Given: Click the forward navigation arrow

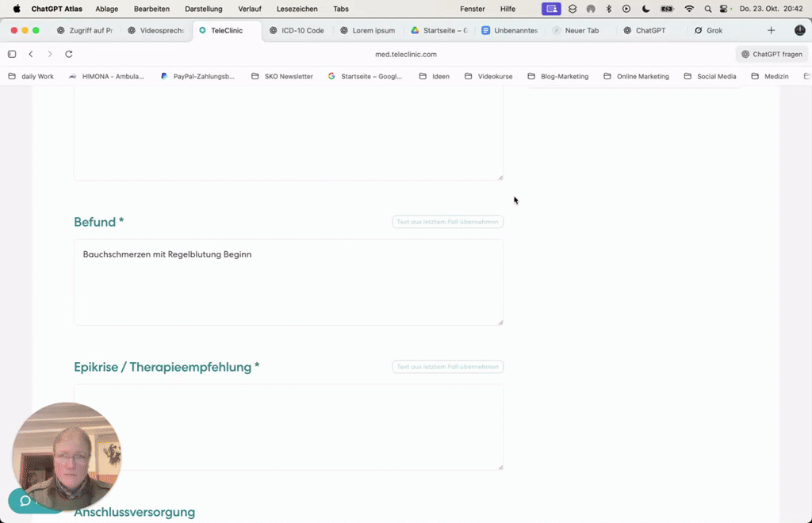Looking at the screenshot, I should (49, 54).
